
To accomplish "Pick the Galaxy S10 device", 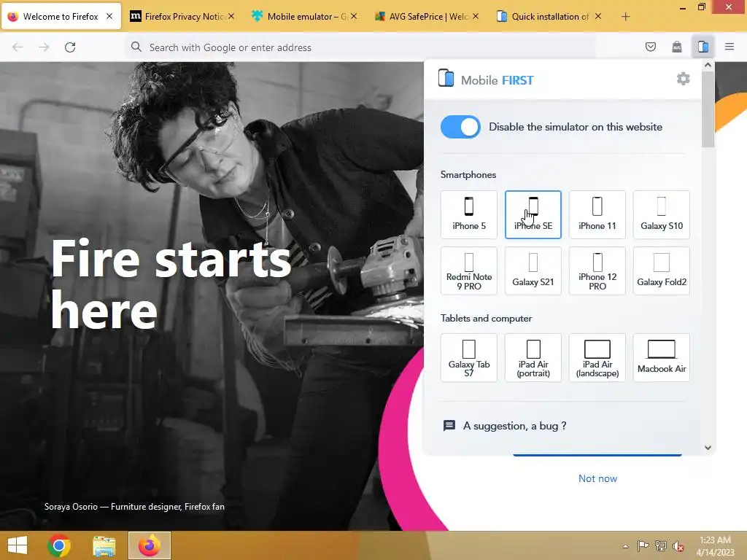I will click(661, 214).
